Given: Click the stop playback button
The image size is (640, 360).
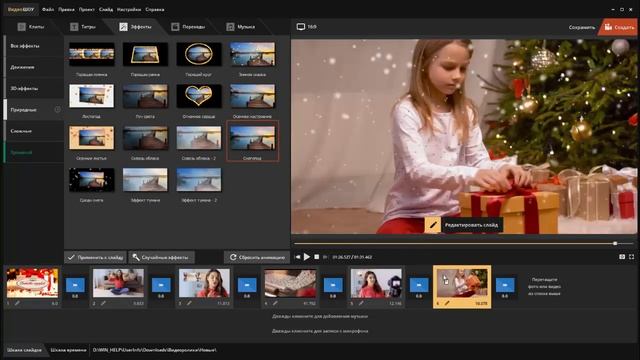Looking at the screenshot, I should (316, 257).
